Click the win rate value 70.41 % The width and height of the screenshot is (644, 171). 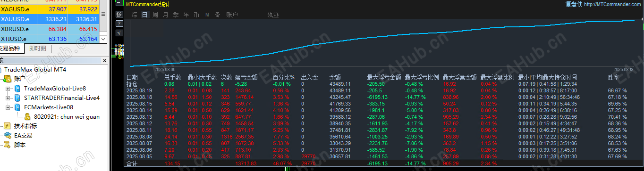tap(618, 117)
